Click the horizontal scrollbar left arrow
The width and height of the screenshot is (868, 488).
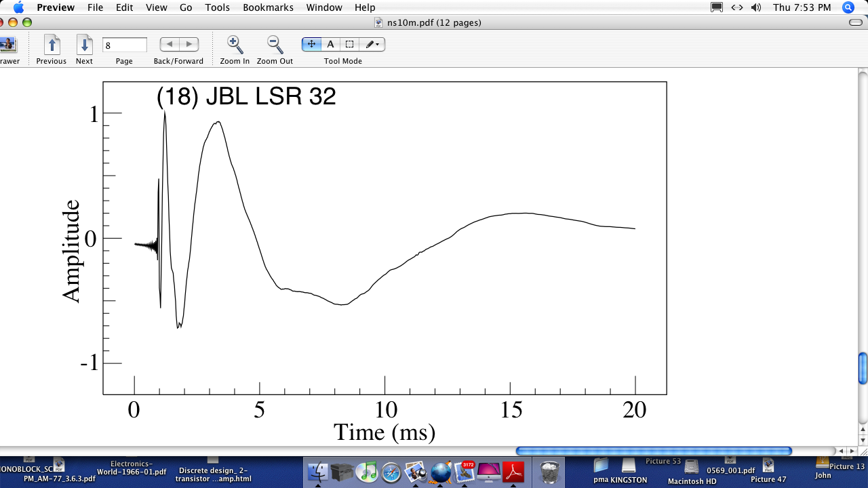tap(842, 451)
